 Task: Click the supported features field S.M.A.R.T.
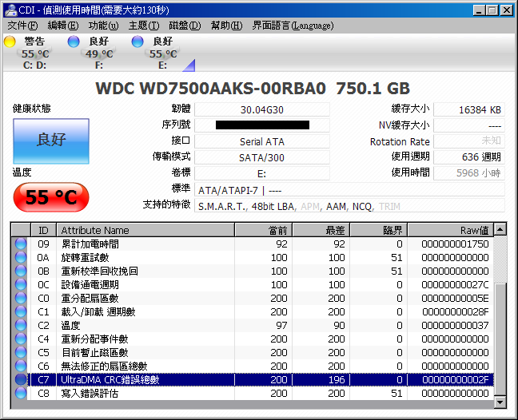pos(349,206)
